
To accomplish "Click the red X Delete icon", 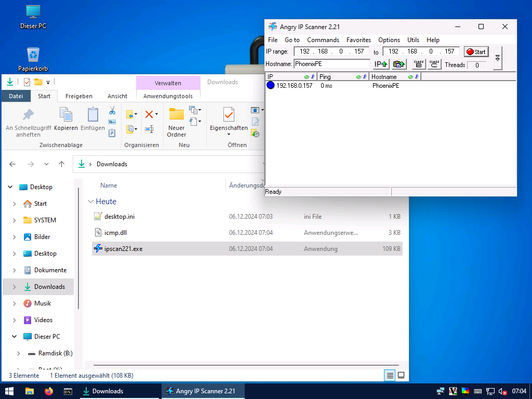I will click(149, 114).
